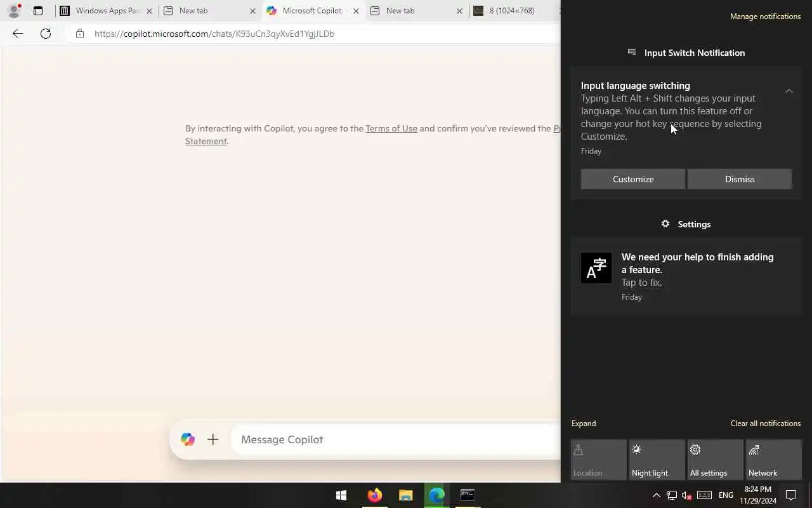Switch to Microsoft Edge taskbar icon
Screen dimensions: 812x508
(x=437, y=495)
